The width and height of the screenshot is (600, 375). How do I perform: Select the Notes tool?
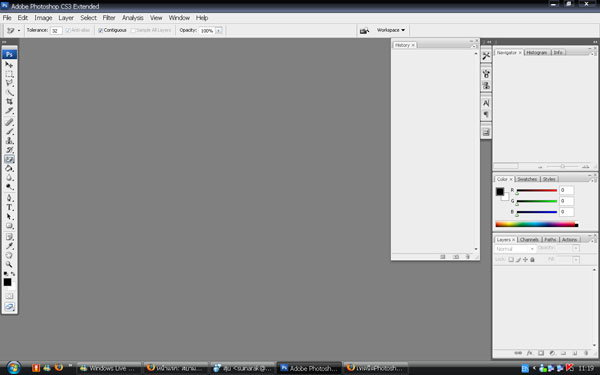(x=9, y=237)
